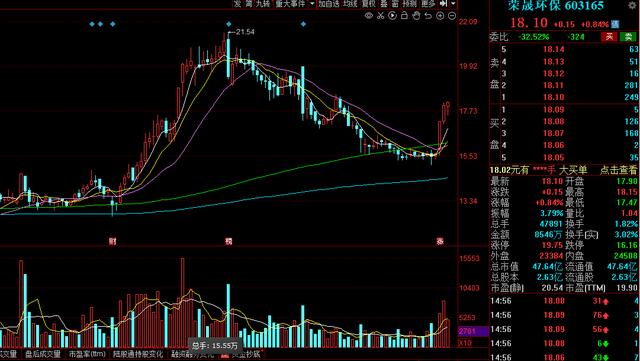Viewport: 640px width, 361px height.
Task: Open the dropdown arrow after 重大事件
Action: [x=312, y=4]
